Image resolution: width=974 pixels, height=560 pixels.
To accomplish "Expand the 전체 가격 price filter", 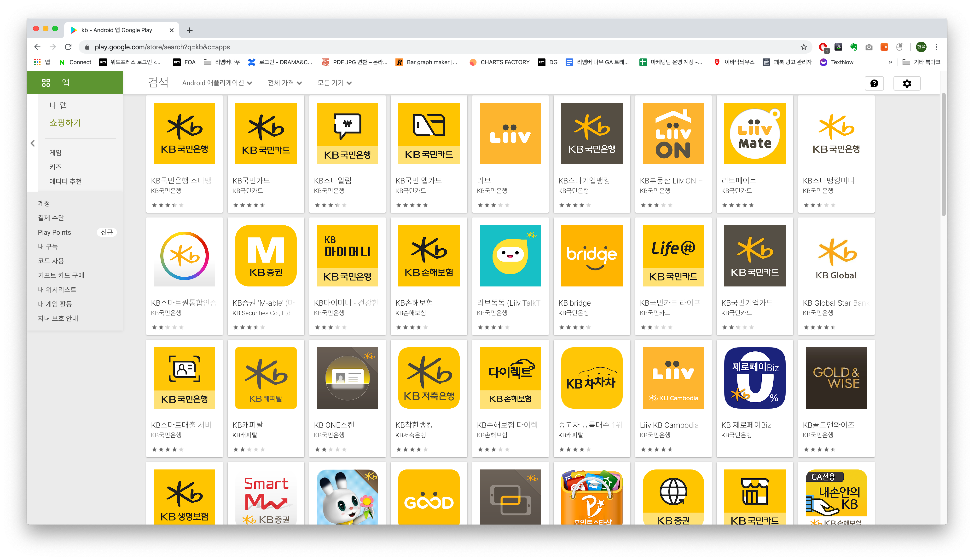I will coord(285,83).
